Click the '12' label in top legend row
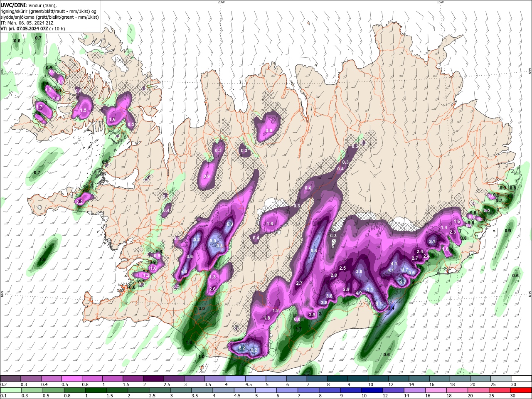 pyautogui.click(x=391, y=384)
